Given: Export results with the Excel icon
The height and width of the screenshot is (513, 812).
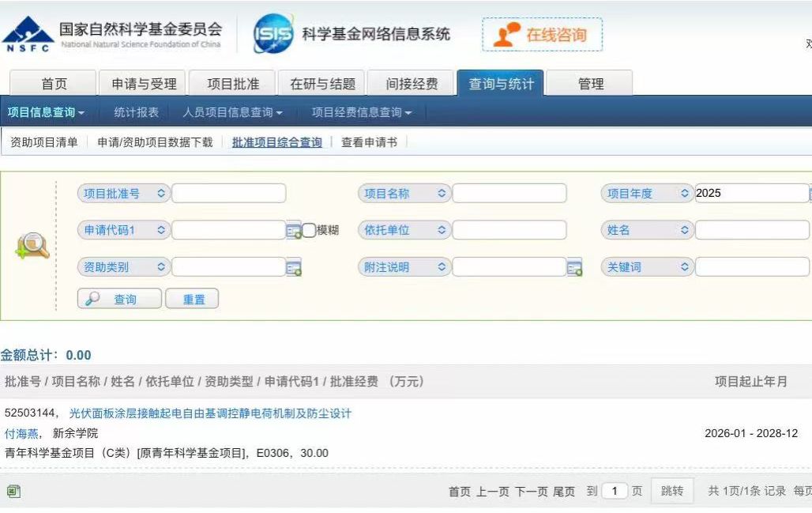Looking at the screenshot, I should (13, 492).
